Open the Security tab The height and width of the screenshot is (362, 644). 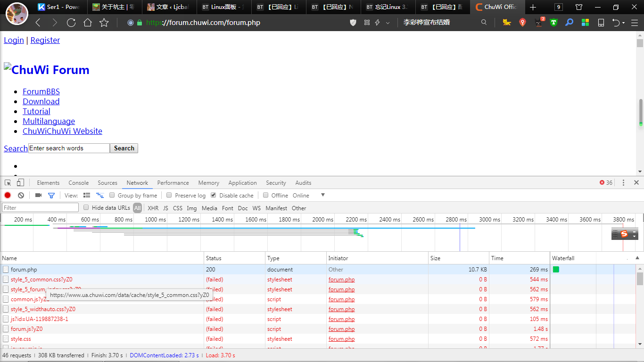pyautogui.click(x=276, y=183)
